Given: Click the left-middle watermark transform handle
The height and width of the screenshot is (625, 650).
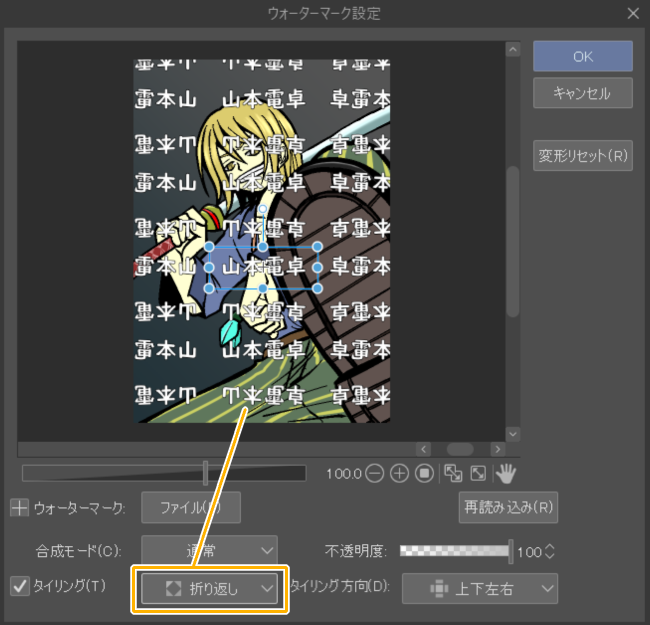Looking at the screenshot, I should click(x=209, y=267).
